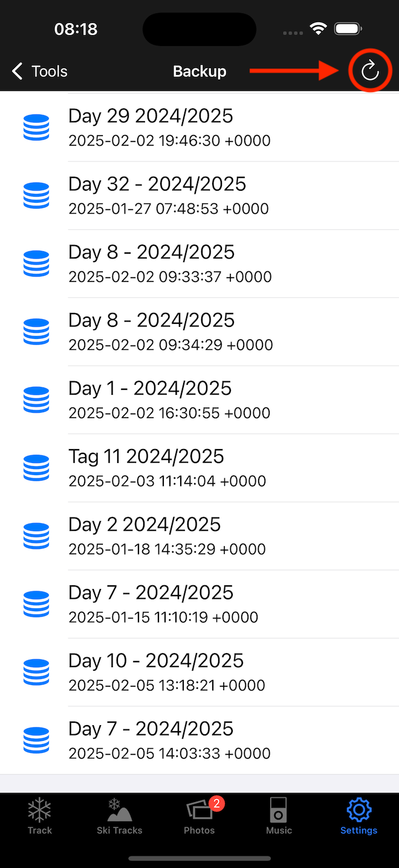This screenshot has height=868, width=399.
Task: Select backup dated 2025-02-02 09:33:37
Action: pyautogui.click(x=170, y=263)
